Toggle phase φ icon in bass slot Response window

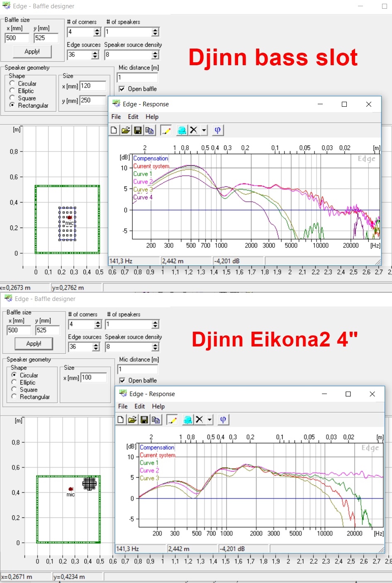click(x=217, y=130)
